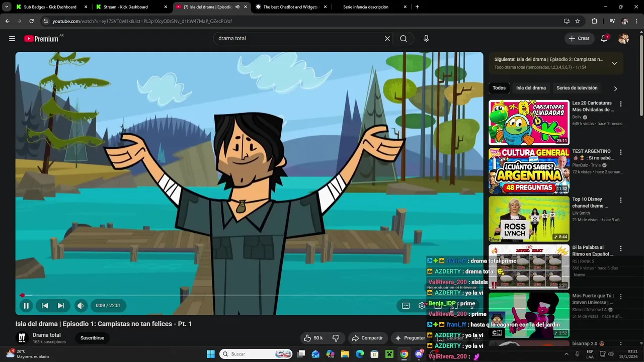The height and width of the screenshot is (362, 644).
Task: Open File Explorer from the taskbar
Action: 345,354
